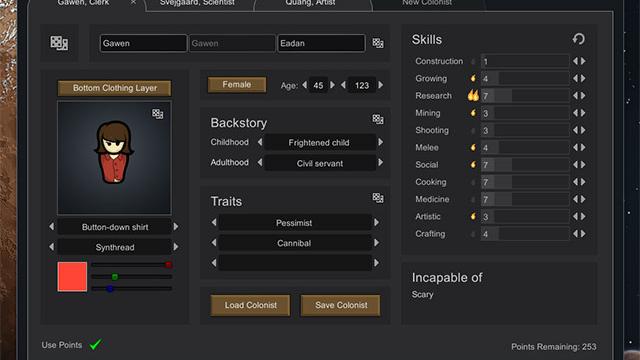The width and height of the screenshot is (640, 360).
Task: Decrease biological age 45
Action: [304, 85]
